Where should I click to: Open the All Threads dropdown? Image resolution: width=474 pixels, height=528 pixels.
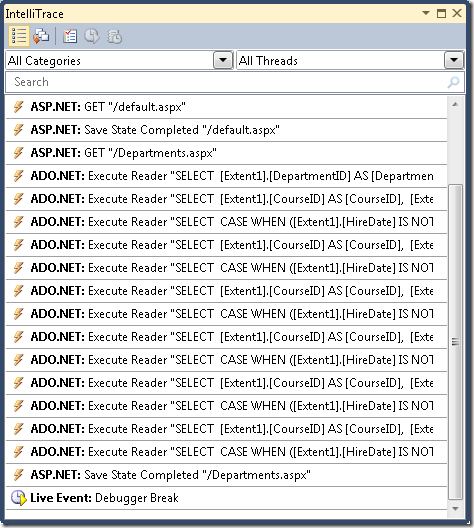(x=454, y=61)
